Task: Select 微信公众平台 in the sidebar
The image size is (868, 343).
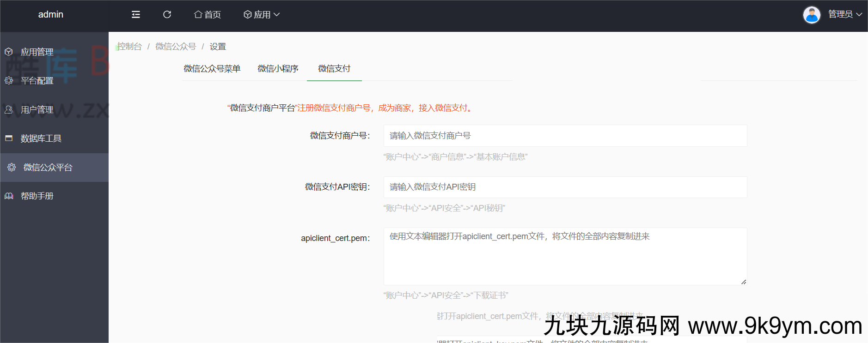Action: (x=54, y=167)
